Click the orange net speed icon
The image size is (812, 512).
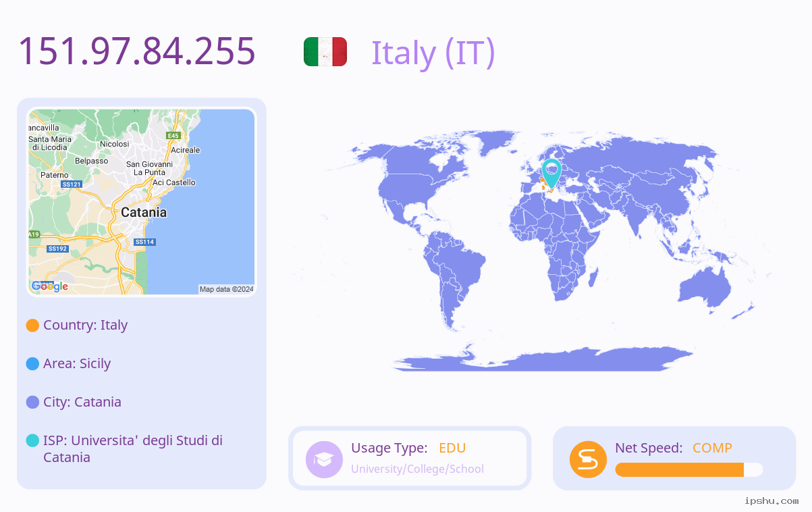(589, 459)
